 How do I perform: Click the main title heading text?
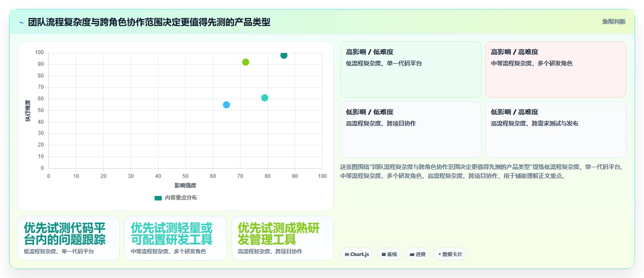(149, 22)
